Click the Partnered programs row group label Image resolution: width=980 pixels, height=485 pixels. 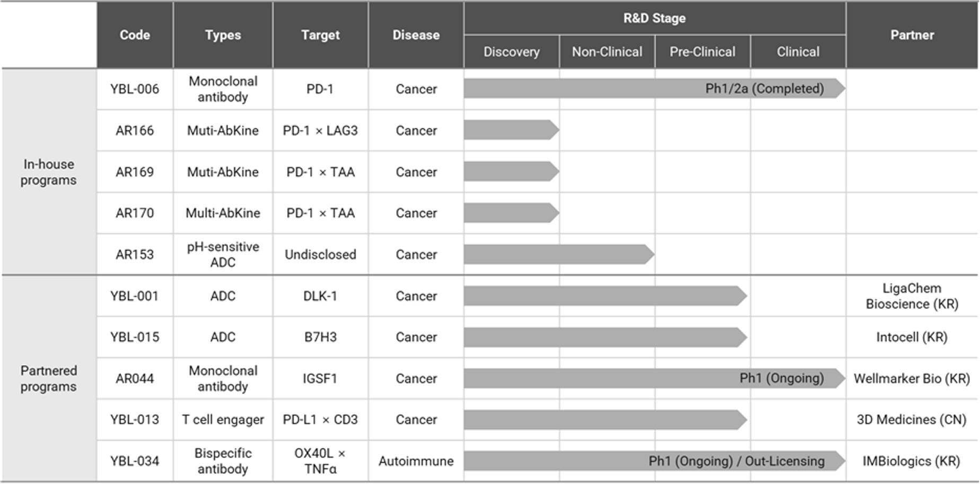(48, 378)
